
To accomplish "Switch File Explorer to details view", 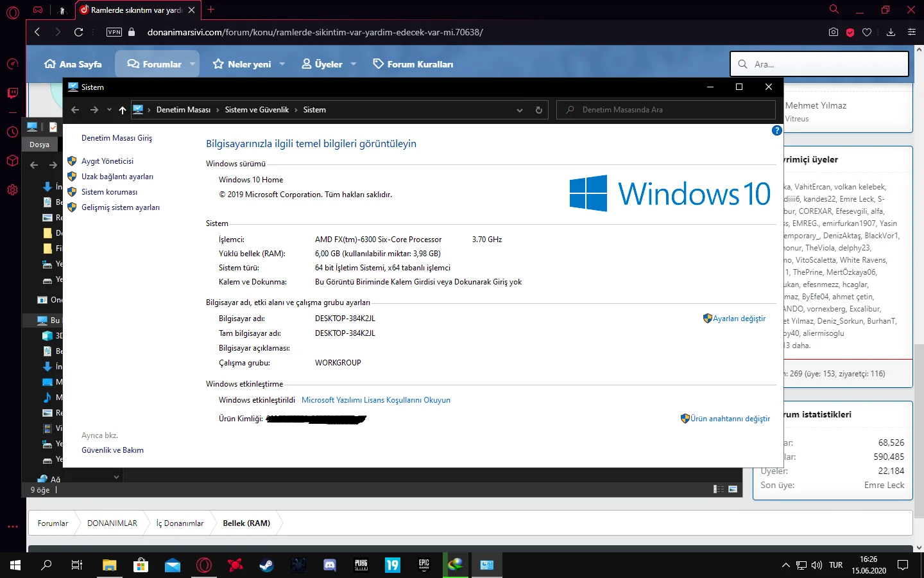I will [719, 489].
